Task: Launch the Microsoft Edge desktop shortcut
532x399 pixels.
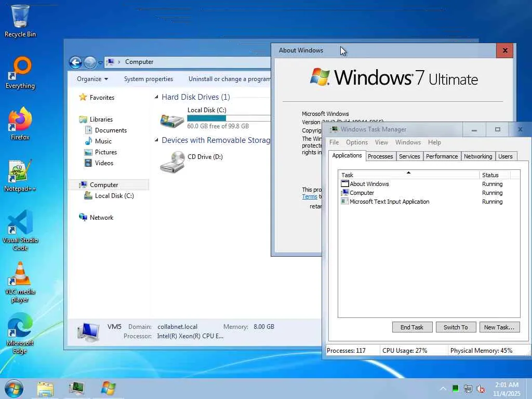Action: tap(20, 334)
